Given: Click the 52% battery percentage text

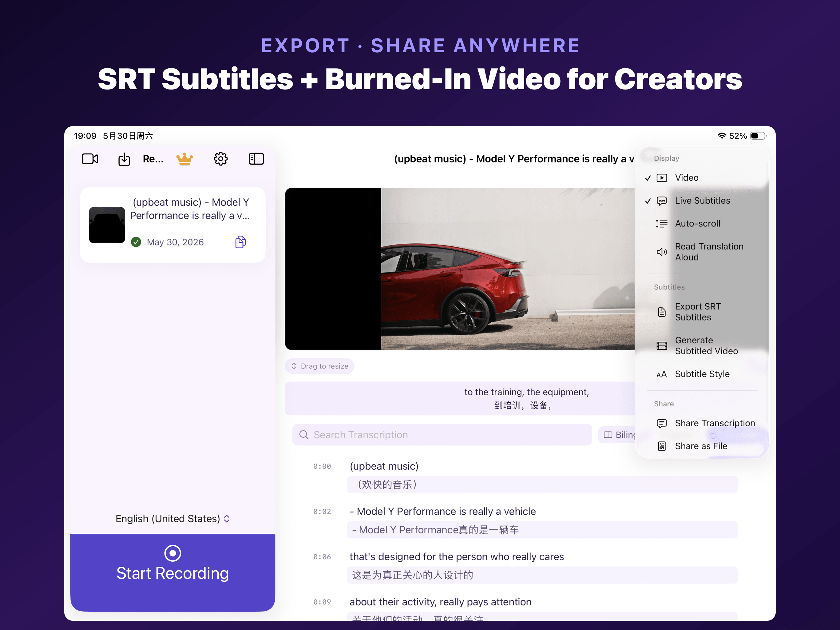Looking at the screenshot, I should pos(738,136).
